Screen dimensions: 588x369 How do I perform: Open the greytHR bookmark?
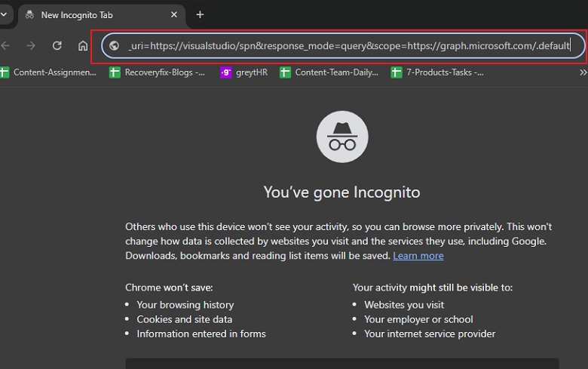click(244, 72)
